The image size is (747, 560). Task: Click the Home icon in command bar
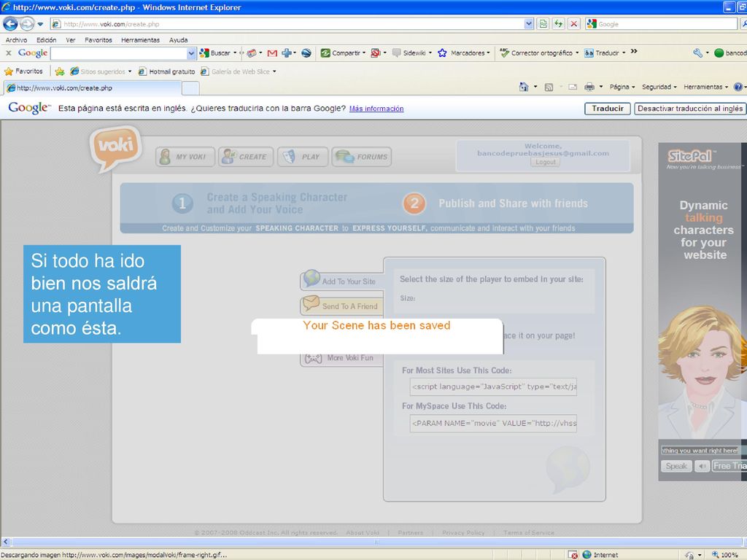tap(524, 87)
